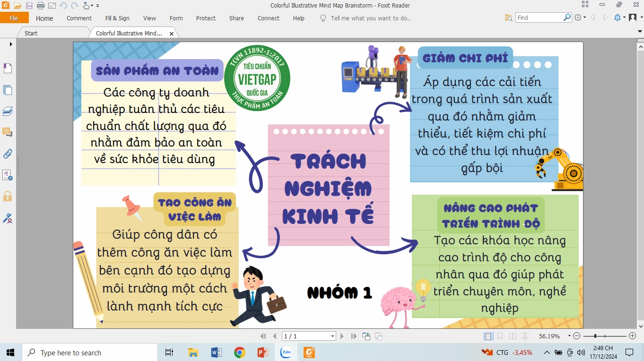Screen dimensions: 644x361
Task: Select the Hand tool icon in title bar
Action: pos(86,6)
